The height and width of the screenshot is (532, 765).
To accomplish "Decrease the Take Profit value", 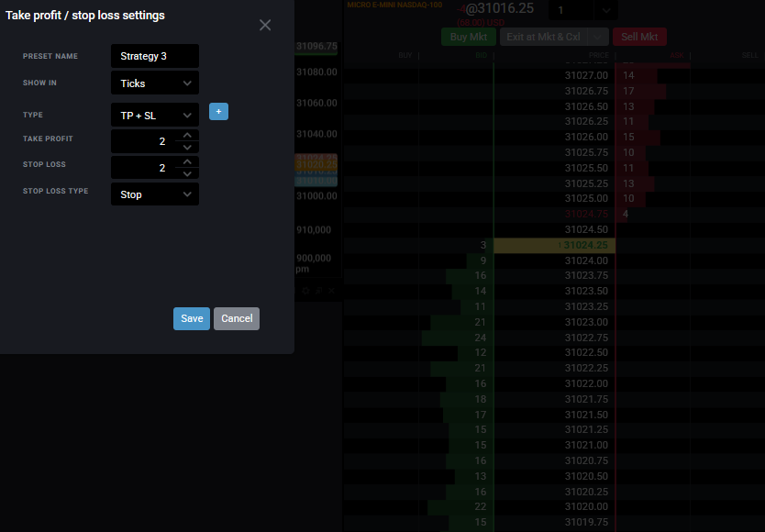I will 187,148.
